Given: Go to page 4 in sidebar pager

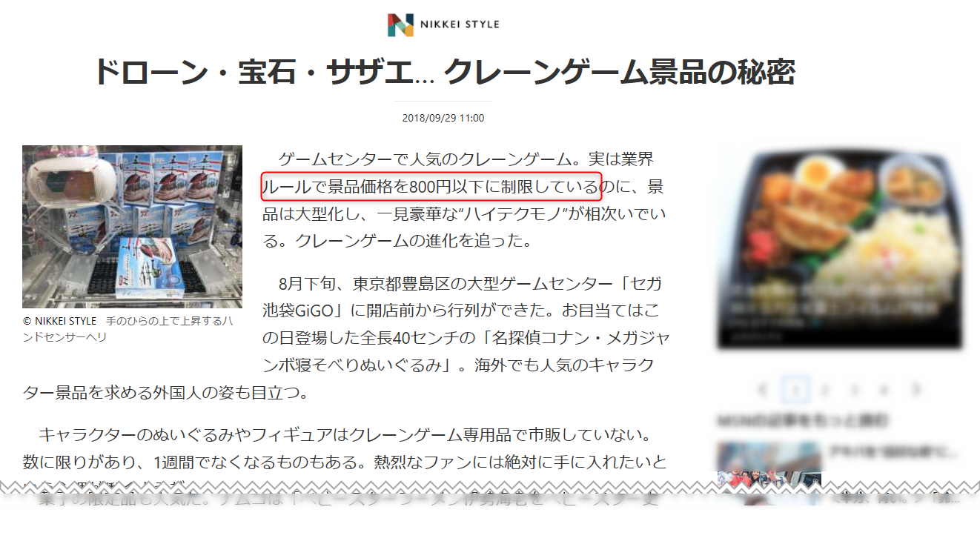Looking at the screenshot, I should click(884, 389).
